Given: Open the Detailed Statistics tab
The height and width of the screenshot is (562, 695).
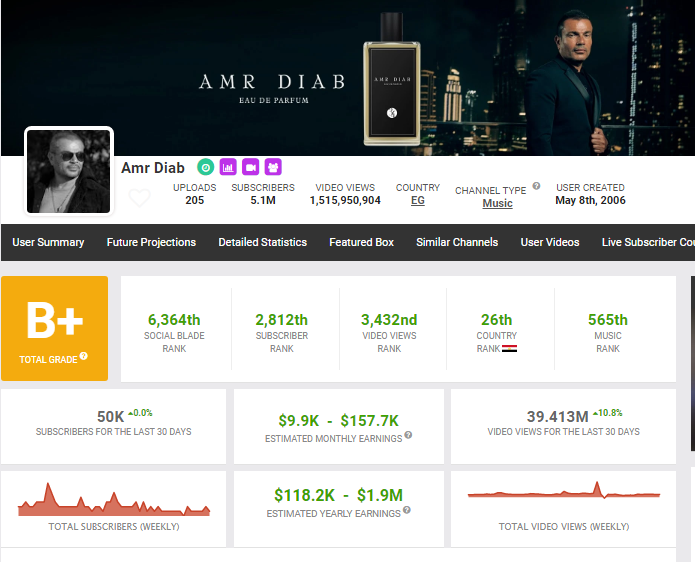Looking at the screenshot, I should tap(262, 242).
